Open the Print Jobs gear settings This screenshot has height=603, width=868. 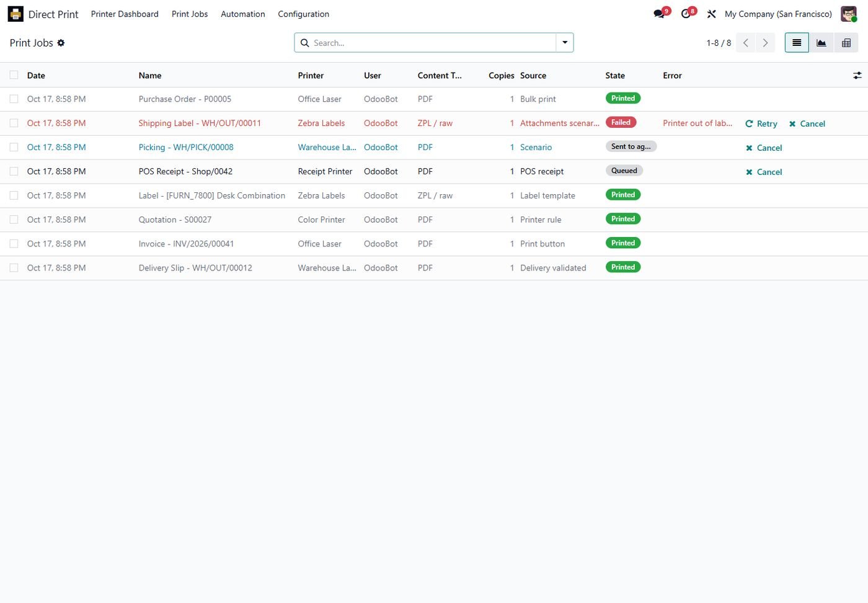[x=61, y=43]
